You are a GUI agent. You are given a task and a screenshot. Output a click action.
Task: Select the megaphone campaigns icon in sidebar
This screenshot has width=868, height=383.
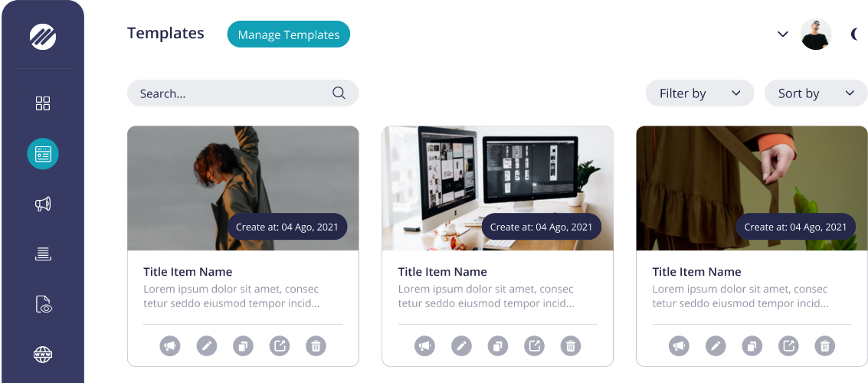pyautogui.click(x=43, y=205)
